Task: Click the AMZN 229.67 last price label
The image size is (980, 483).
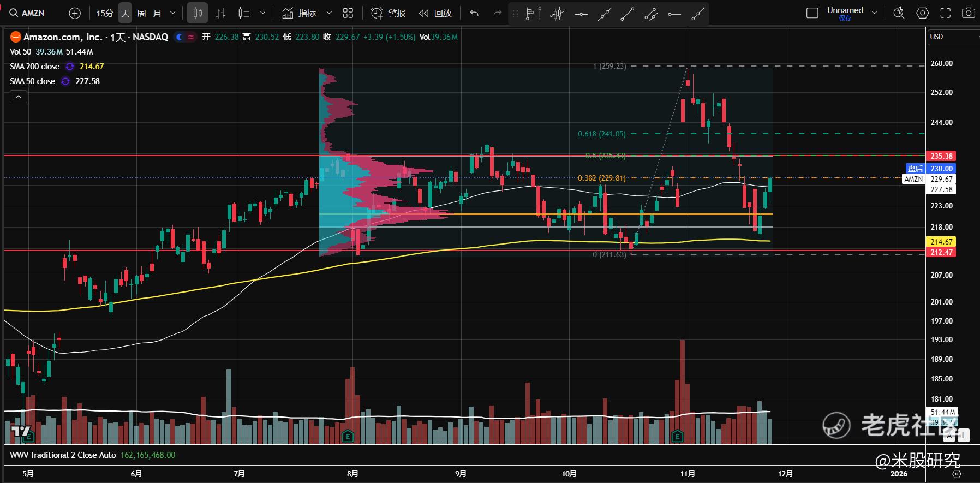Action: [x=929, y=179]
